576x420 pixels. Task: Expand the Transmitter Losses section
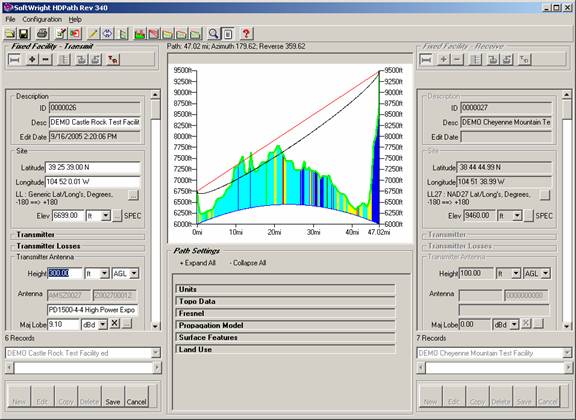point(79,246)
